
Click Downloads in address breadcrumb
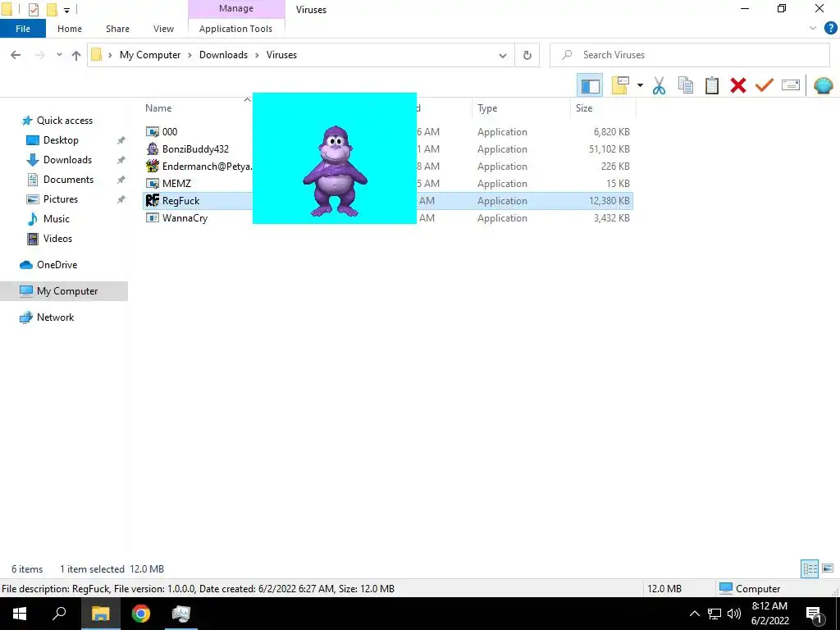click(223, 55)
